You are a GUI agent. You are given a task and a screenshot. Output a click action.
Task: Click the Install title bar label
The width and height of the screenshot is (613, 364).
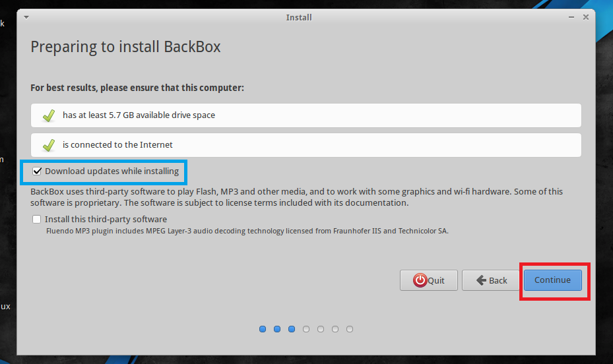pyautogui.click(x=299, y=18)
